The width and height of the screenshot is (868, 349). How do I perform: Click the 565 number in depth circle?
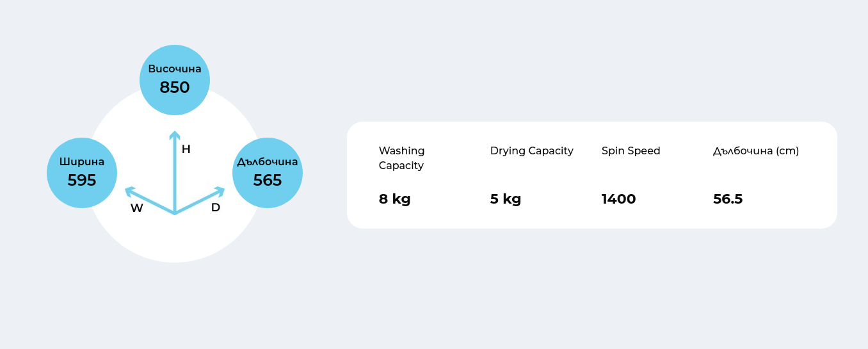pos(268,181)
